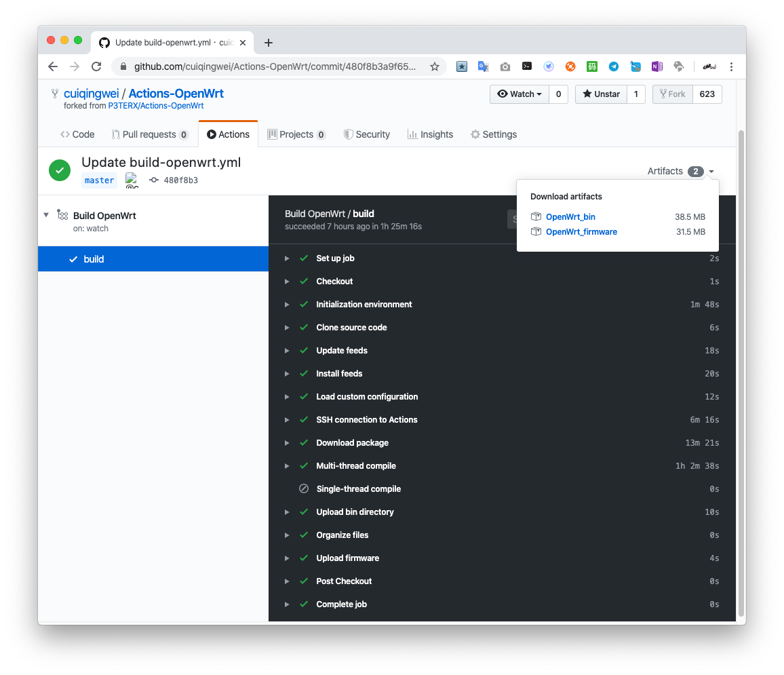784x675 pixels.
Task: Click the bookmark star in the address bar
Action: tap(435, 66)
